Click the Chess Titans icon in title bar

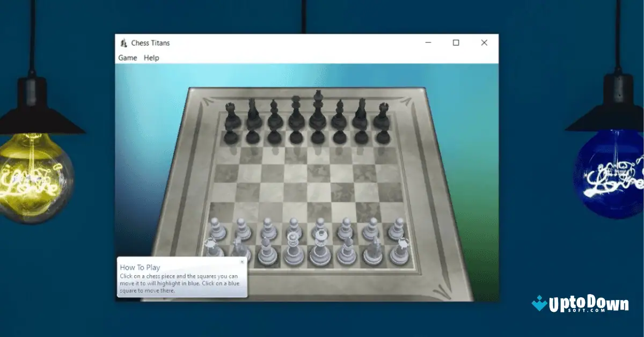point(124,43)
